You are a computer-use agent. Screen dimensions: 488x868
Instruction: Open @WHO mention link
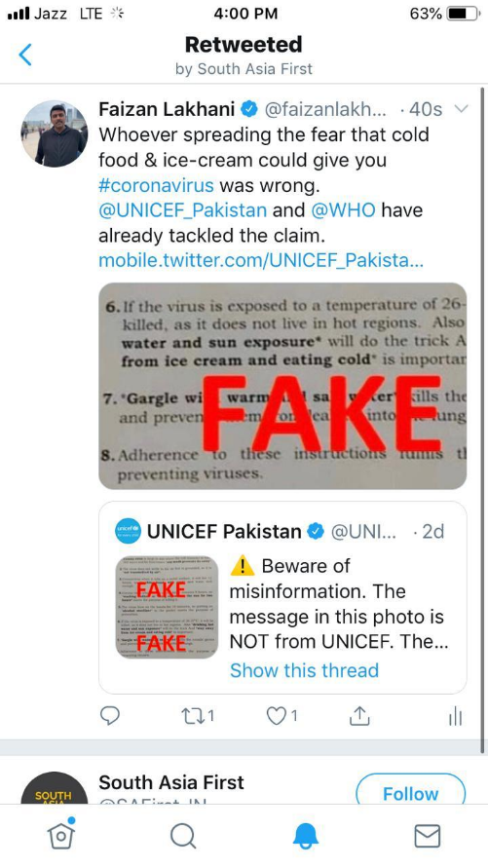[x=343, y=210]
